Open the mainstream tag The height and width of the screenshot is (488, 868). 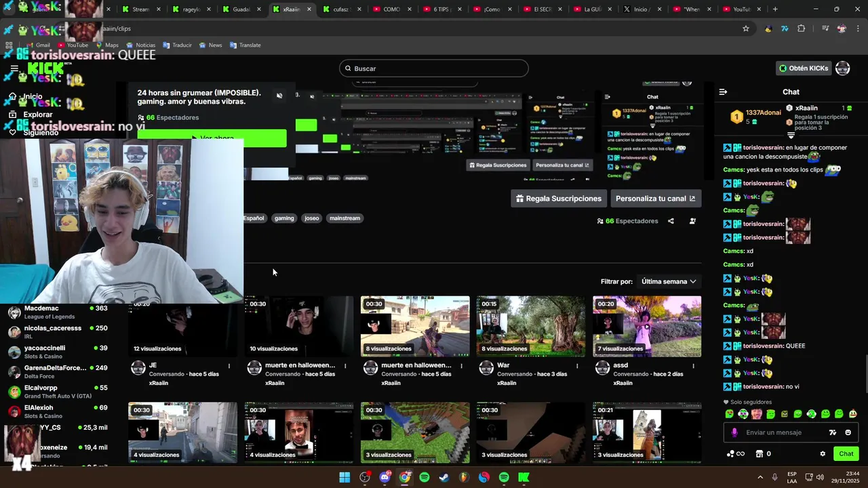(344, 218)
